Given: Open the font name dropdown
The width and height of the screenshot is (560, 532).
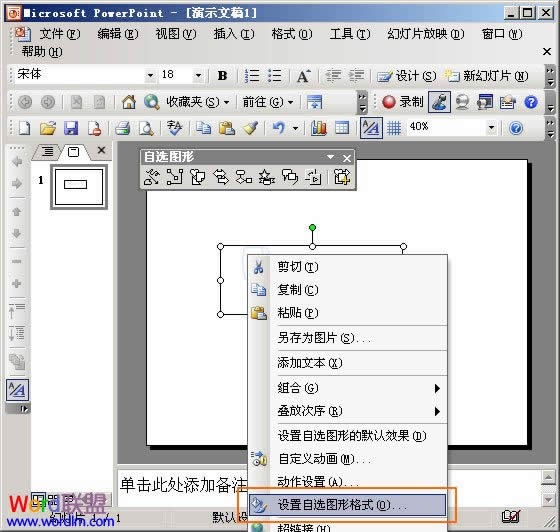Looking at the screenshot, I should [150, 75].
